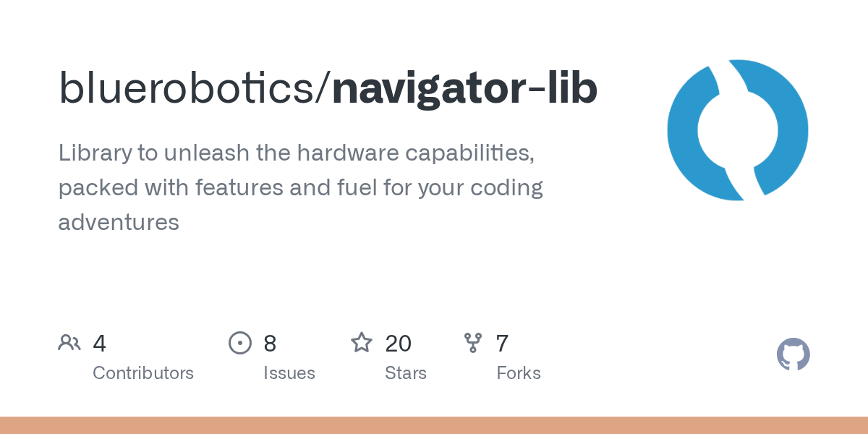Select the Contributors label
Screen dimensions: 868x434
[x=143, y=373]
